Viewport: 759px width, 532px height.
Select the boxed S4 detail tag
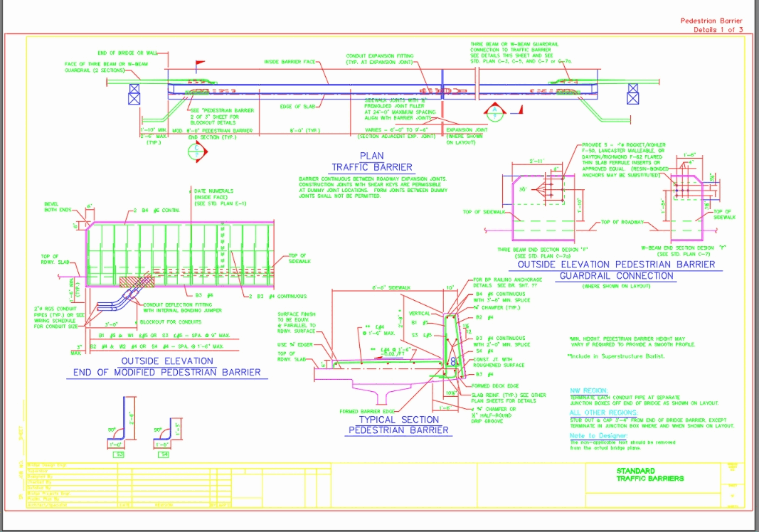163,454
